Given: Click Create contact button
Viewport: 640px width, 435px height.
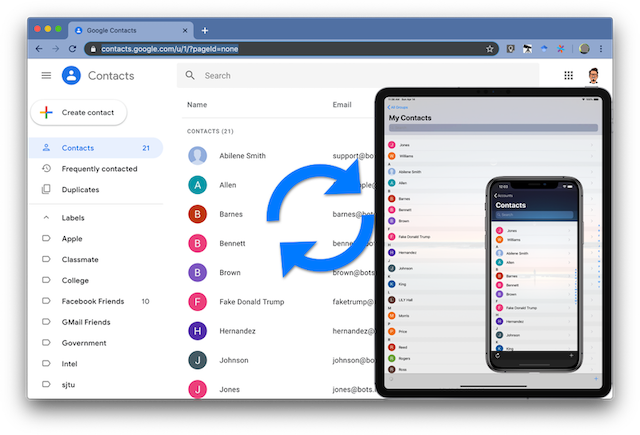Looking at the screenshot, I should (79, 112).
